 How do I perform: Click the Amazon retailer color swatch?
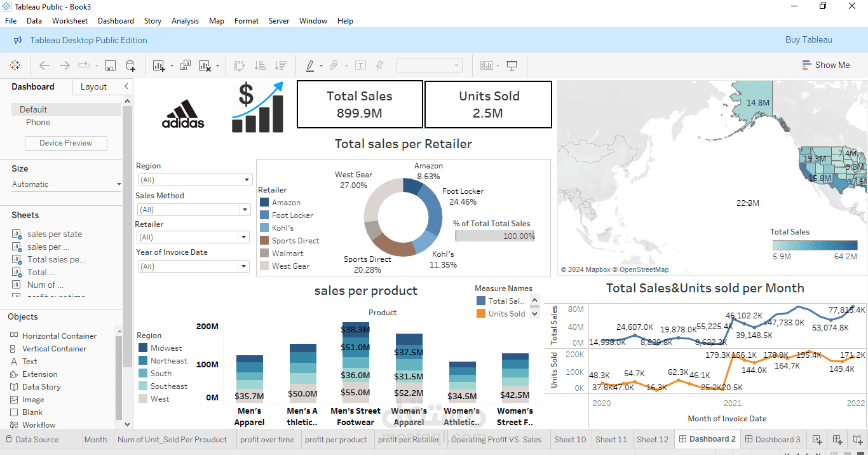click(264, 203)
